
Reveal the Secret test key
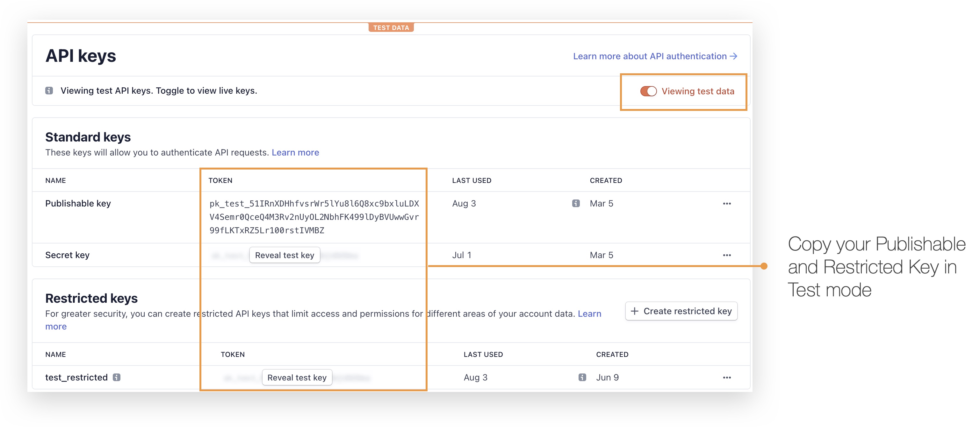pyautogui.click(x=285, y=255)
